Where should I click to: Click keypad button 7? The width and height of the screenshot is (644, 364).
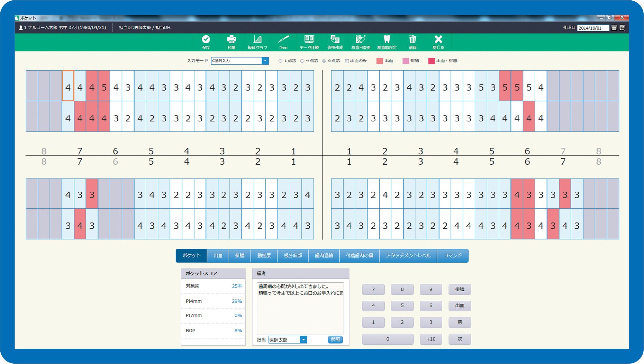tap(373, 289)
